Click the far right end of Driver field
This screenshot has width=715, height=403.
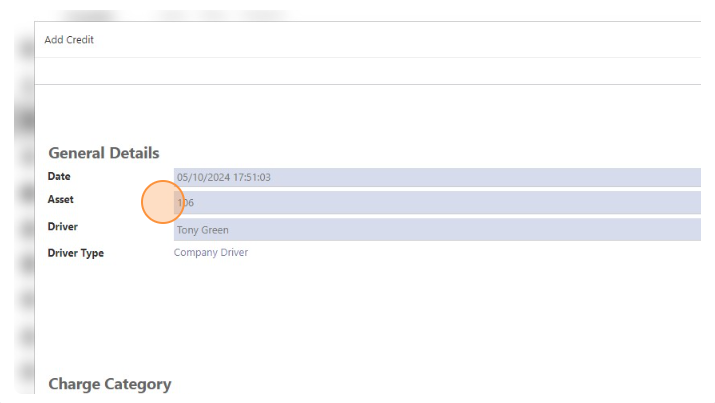[x=690, y=230]
